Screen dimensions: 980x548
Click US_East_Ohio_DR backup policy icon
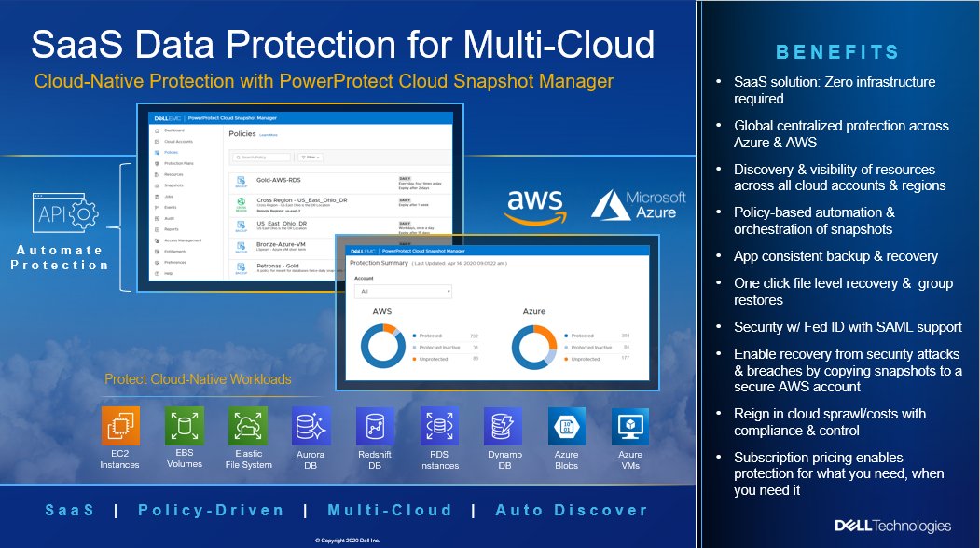pos(241,226)
